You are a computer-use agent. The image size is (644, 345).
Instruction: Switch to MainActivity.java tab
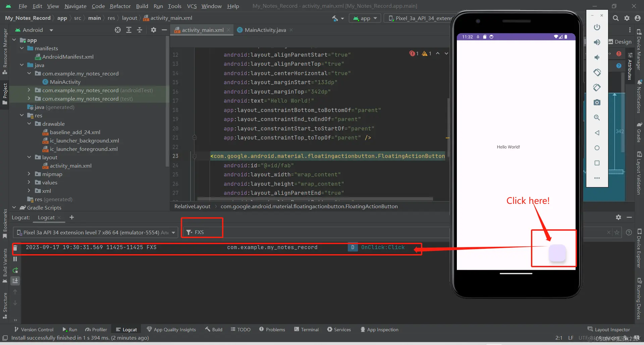[x=265, y=30]
